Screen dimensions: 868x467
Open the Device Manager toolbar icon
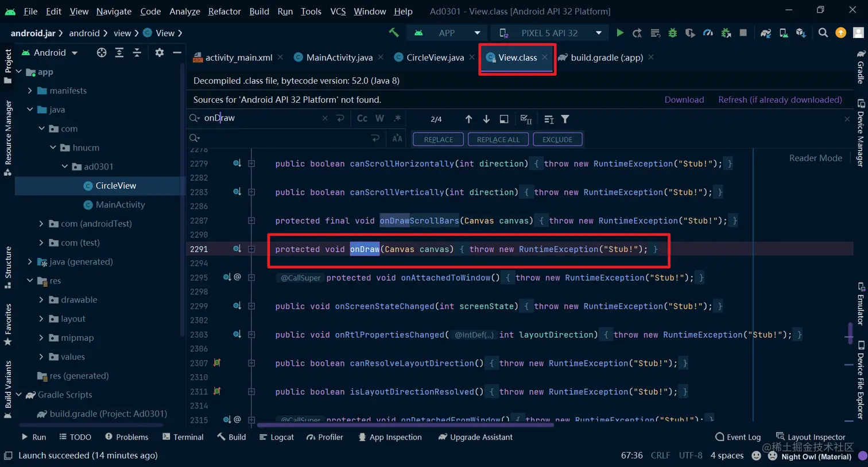click(x=784, y=33)
